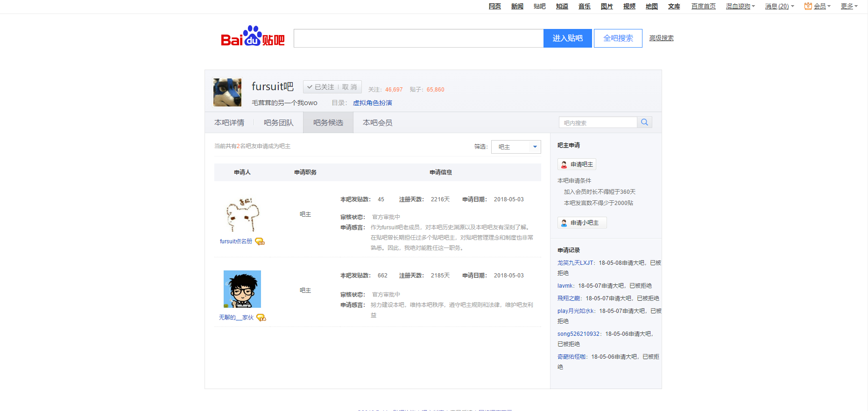Click the bear avatar of fursuit点名册
This screenshot has height=411, width=868.
point(242,214)
